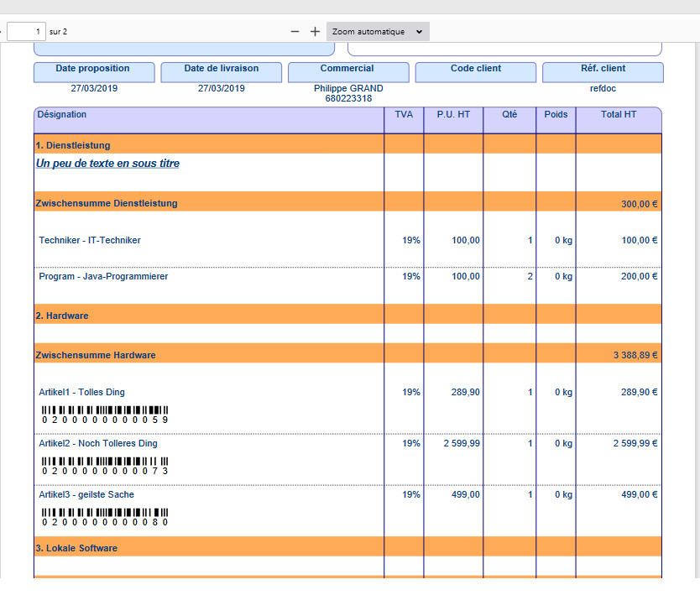Select the 2. Hardware section heading

(x=62, y=316)
